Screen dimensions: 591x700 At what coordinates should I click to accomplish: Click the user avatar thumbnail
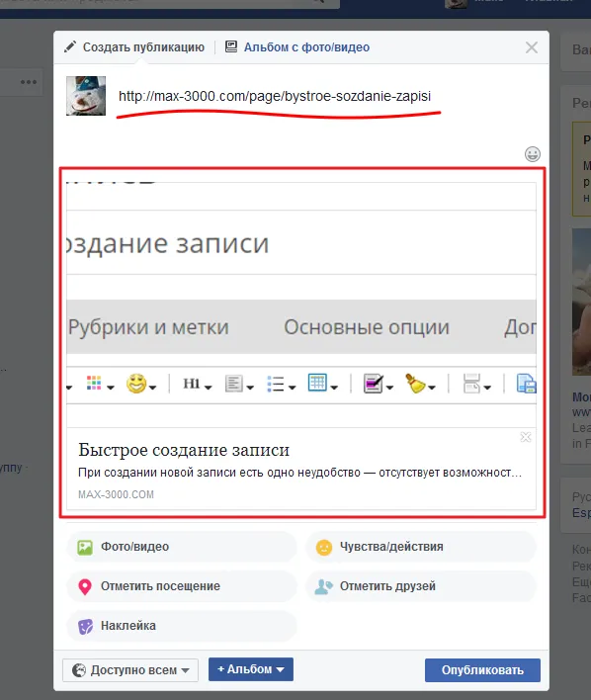coord(86,96)
